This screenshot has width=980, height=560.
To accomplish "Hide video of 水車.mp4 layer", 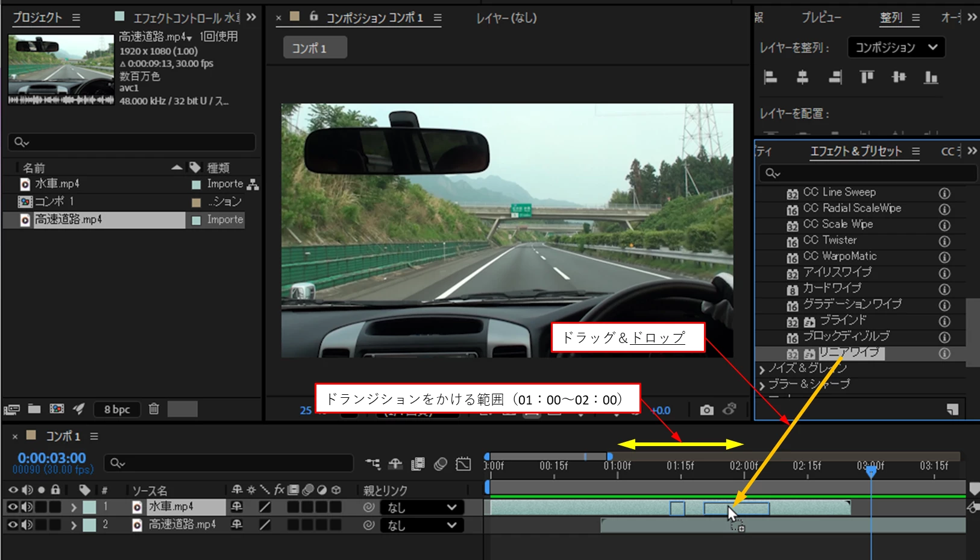I will click(13, 507).
